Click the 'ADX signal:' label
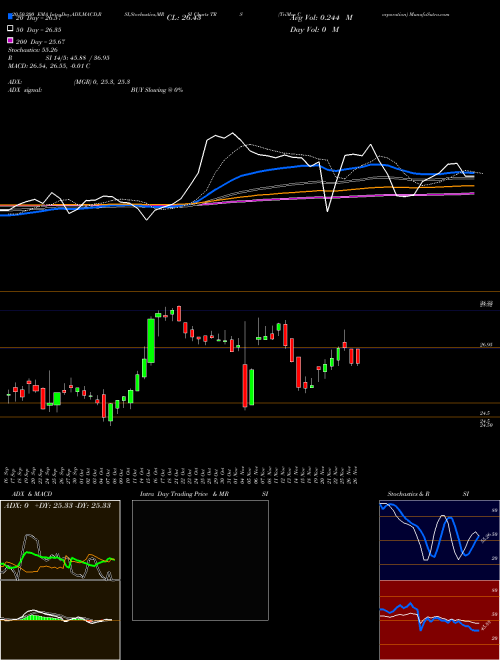This screenshot has width=500, height=660. [25, 90]
